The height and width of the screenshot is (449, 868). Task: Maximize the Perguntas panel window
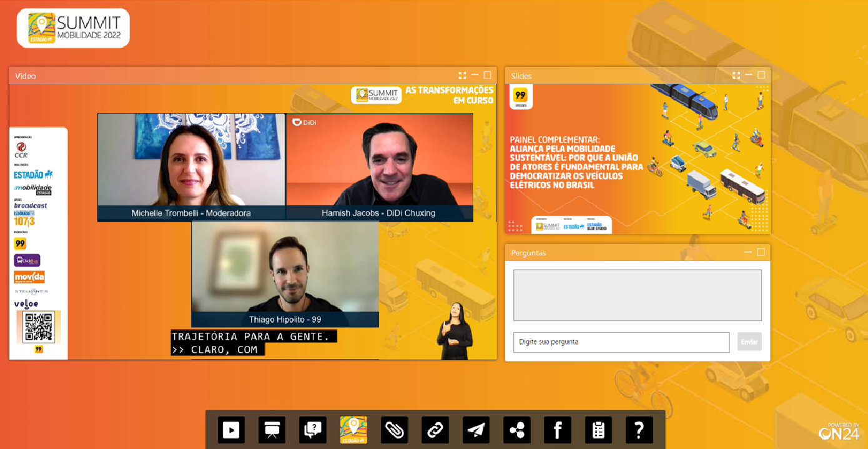pos(761,252)
